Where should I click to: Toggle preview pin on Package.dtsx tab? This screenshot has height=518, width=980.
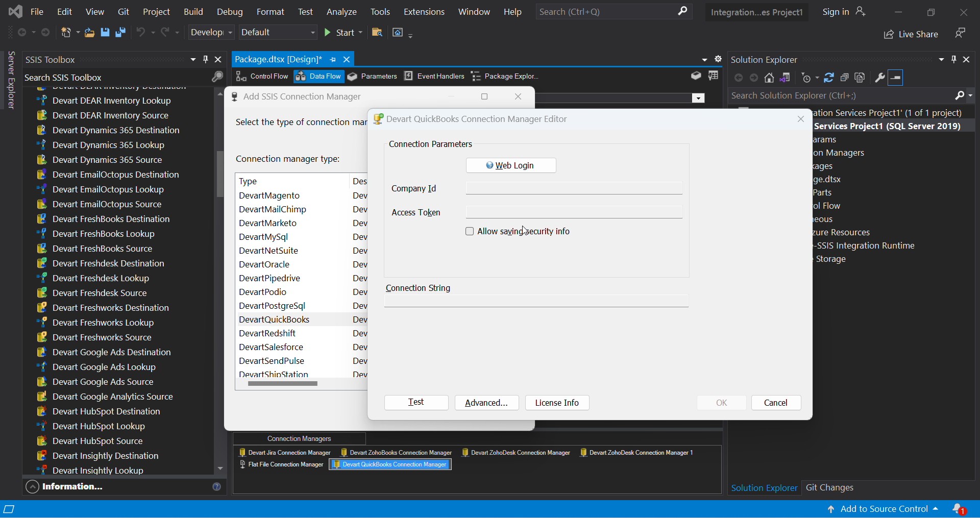[x=333, y=59]
